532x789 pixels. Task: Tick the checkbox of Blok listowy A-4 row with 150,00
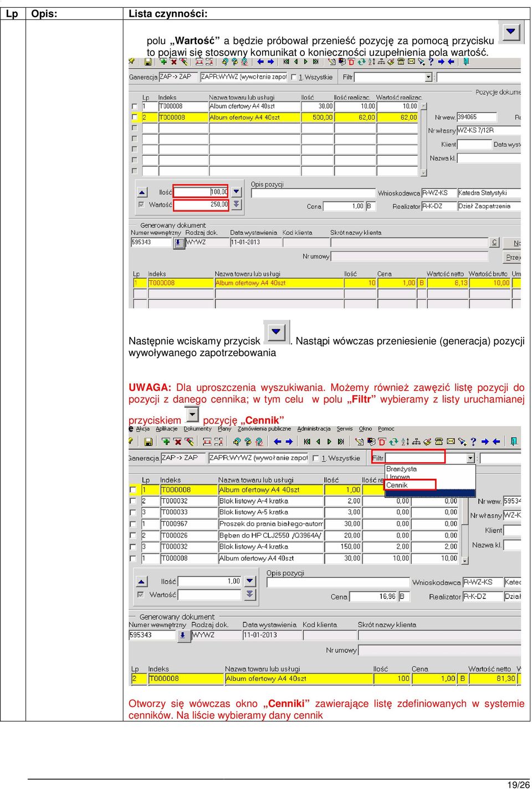133,547
